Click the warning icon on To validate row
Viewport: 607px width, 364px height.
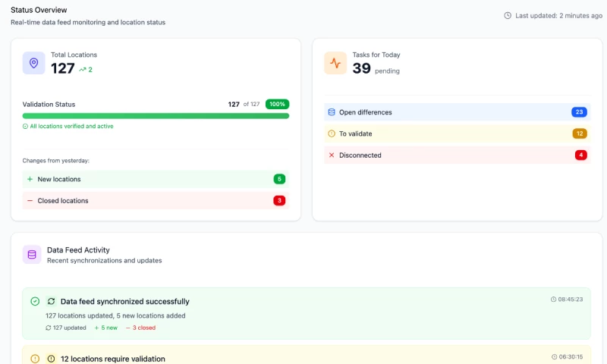(x=332, y=133)
